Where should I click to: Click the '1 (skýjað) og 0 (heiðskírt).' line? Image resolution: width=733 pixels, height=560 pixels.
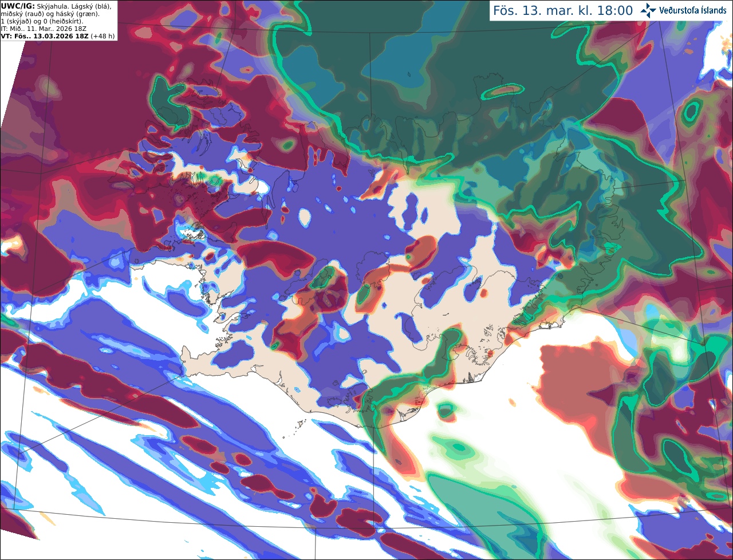point(42,21)
